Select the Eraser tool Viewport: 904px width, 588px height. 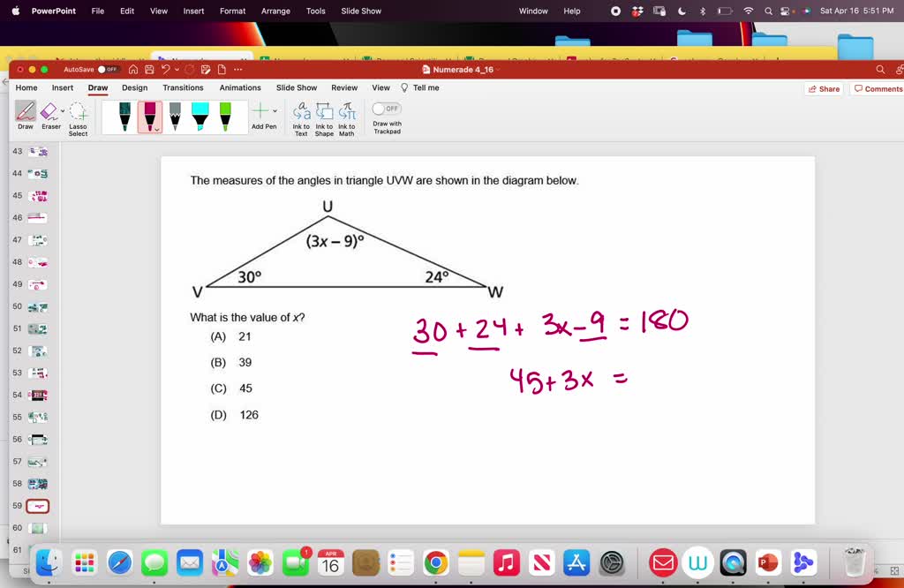click(50, 115)
